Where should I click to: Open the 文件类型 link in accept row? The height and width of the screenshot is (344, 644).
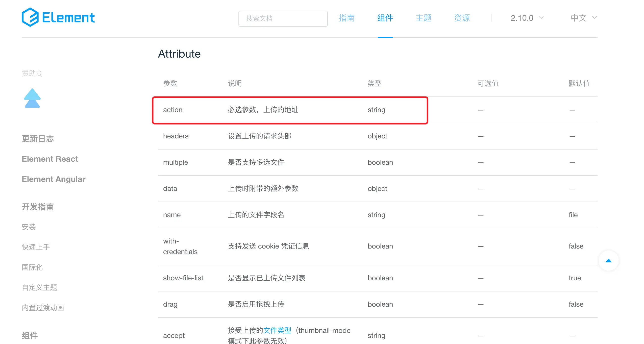pos(277,330)
